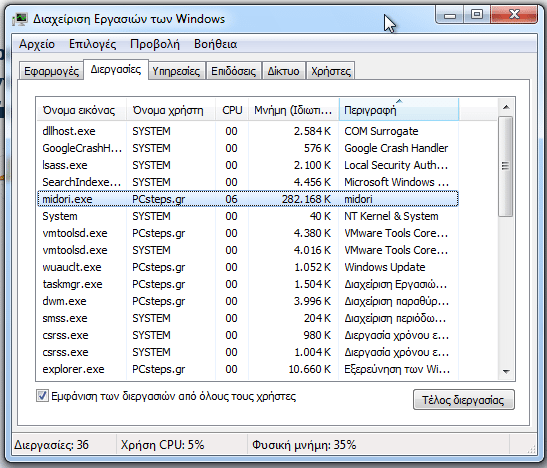
Task: Click the scrollbar up arrow in the process list
Action: point(506,107)
